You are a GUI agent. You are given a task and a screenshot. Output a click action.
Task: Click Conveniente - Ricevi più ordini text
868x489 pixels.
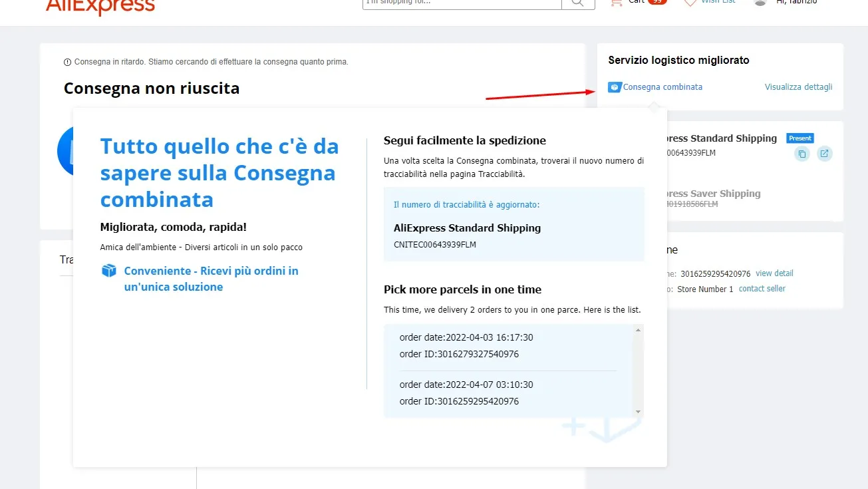pyautogui.click(x=212, y=279)
